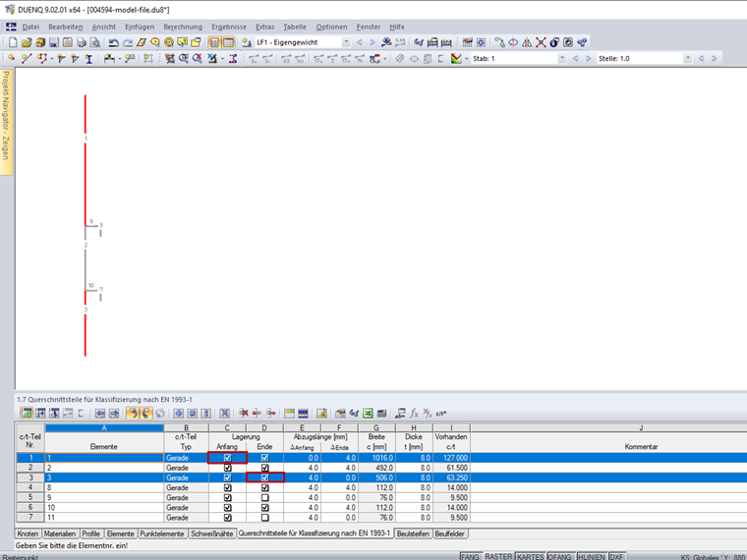The image size is (747, 560).
Task: Toggle Anfang checkbox for element 9
Action: [227, 498]
